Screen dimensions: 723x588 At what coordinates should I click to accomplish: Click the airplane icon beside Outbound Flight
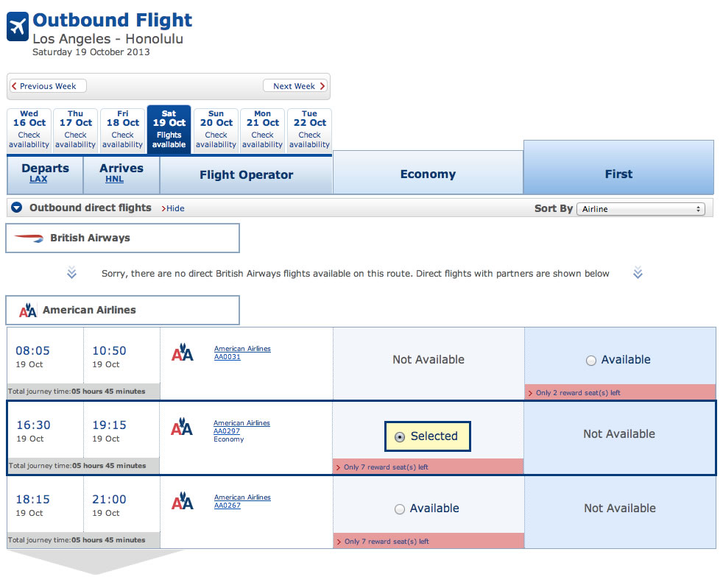[x=18, y=26]
